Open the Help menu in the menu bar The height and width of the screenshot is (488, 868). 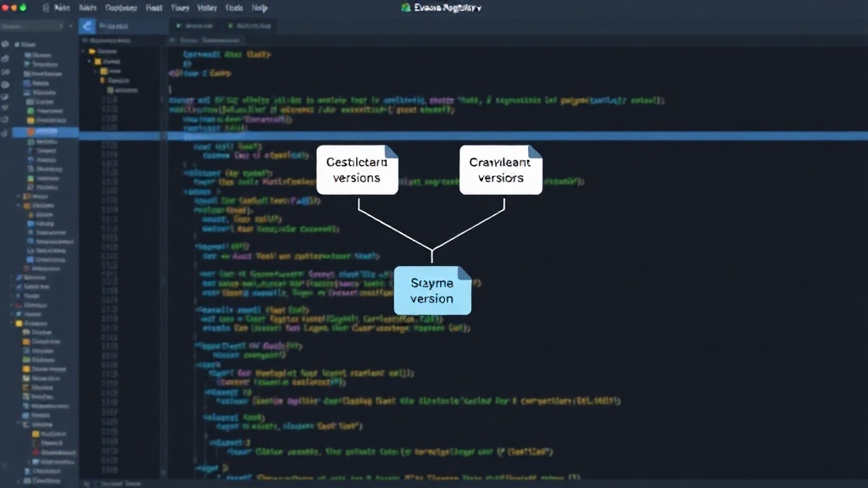pos(259,8)
